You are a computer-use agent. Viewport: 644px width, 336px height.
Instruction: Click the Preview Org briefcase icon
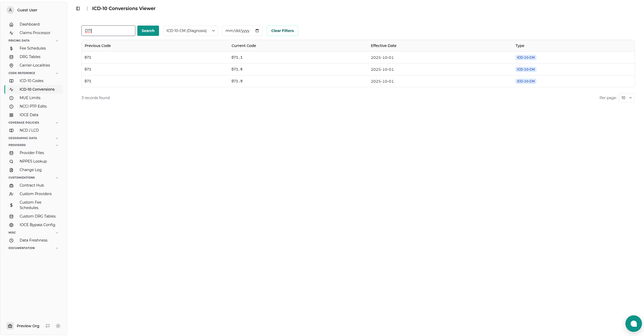pos(10,326)
